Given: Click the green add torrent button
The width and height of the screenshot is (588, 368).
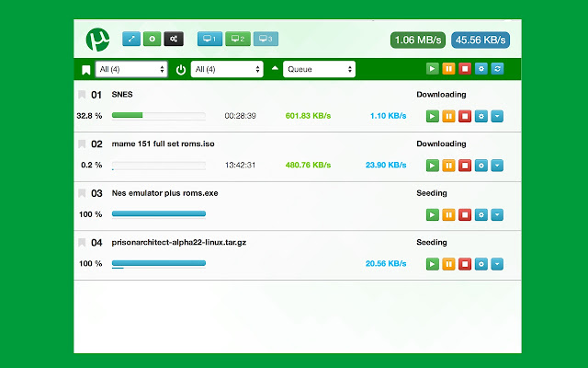Looking at the screenshot, I should click(x=152, y=39).
